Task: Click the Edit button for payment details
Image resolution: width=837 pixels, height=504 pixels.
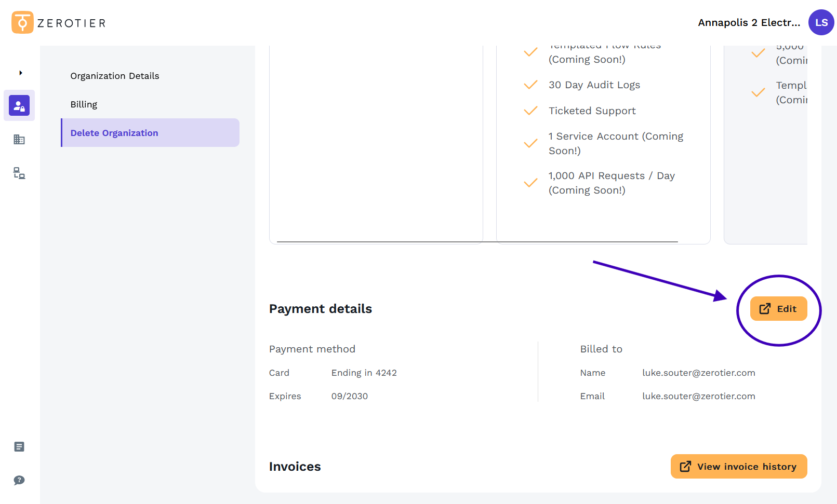Action: point(778,308)
